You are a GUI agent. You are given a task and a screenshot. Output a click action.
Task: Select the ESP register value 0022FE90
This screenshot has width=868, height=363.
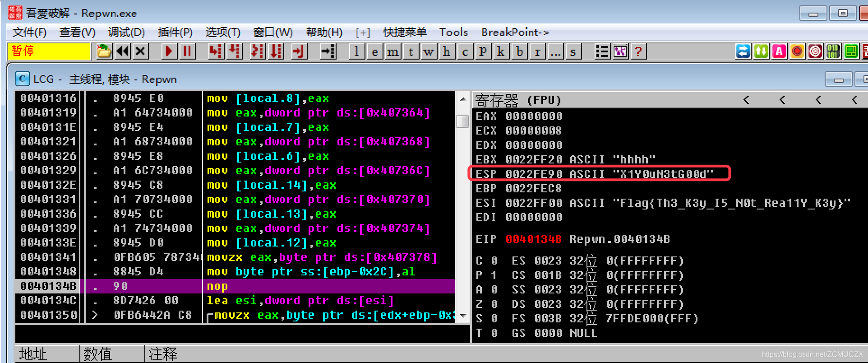[x=534, y=174]
